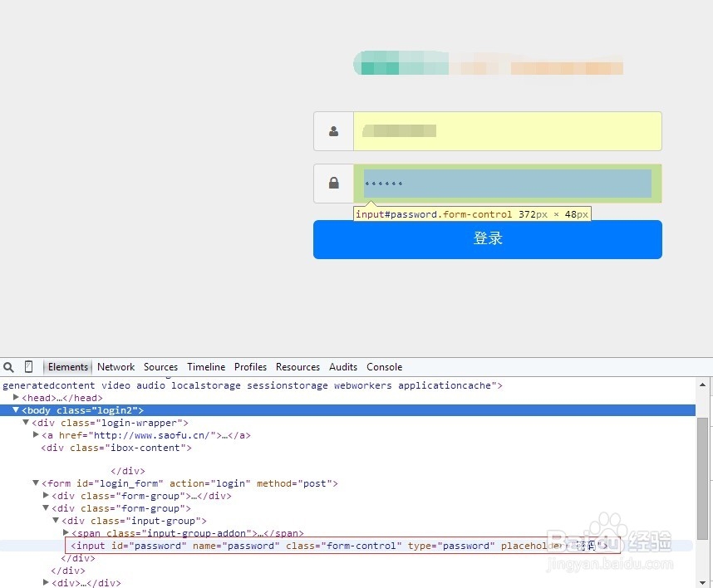Image resolution: width=713 pixels, height=588 pixels.
Task: Collapse the expanded form-group div
Action: coord(46,507)
